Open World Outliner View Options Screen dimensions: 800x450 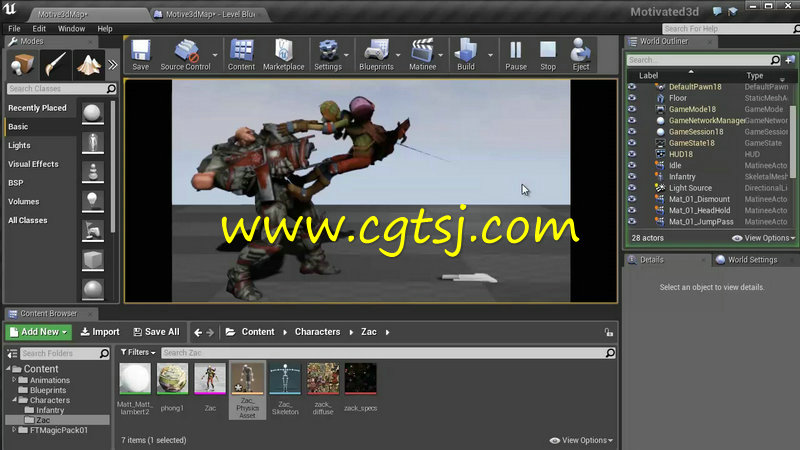click(763, 238)
